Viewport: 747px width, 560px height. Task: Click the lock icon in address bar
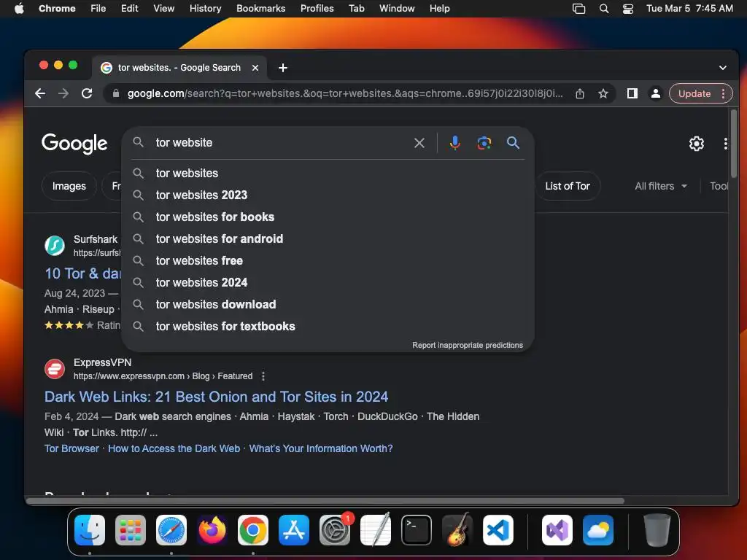pos(116,93)
